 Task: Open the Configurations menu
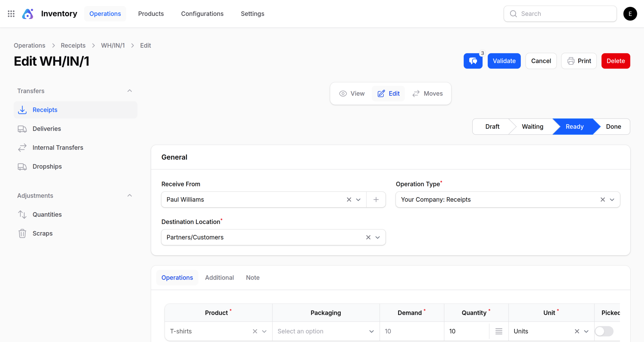(202, 14)
